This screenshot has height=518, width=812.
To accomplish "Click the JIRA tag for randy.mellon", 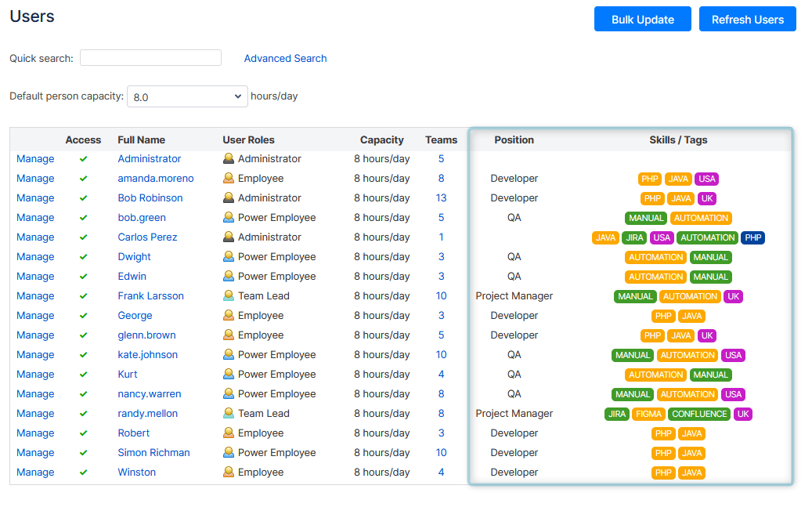I will [x=616, y=414].
